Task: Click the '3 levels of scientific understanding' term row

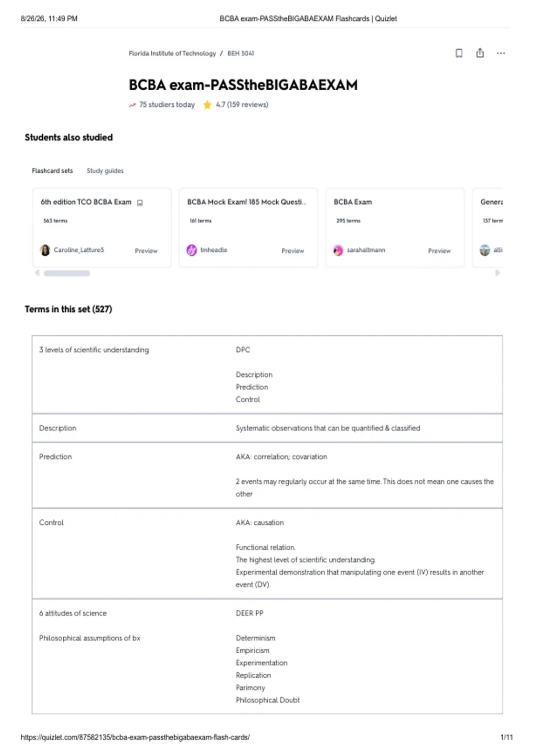Action: pyautogui.click(x=267, y=374)
